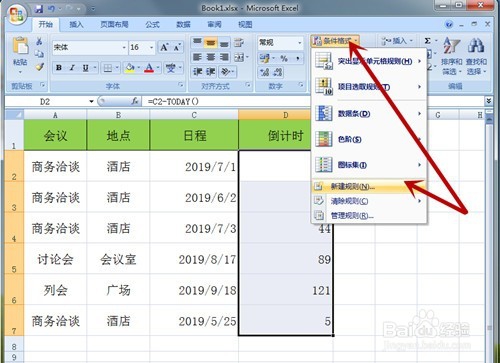Click the Conditional Formatting button
The width and height of the screenshot is (500, 363).
(335, 41)
